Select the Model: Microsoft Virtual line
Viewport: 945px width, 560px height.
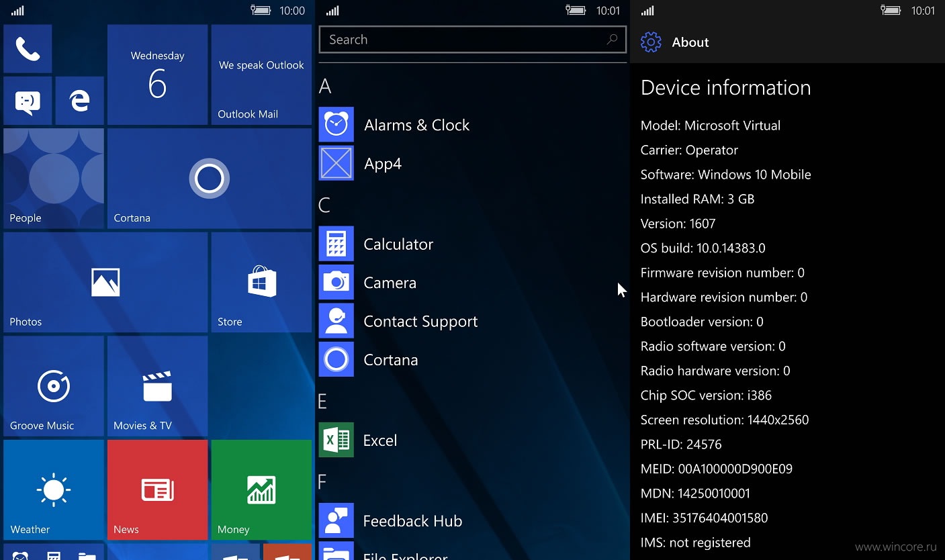tap(711, 126)
